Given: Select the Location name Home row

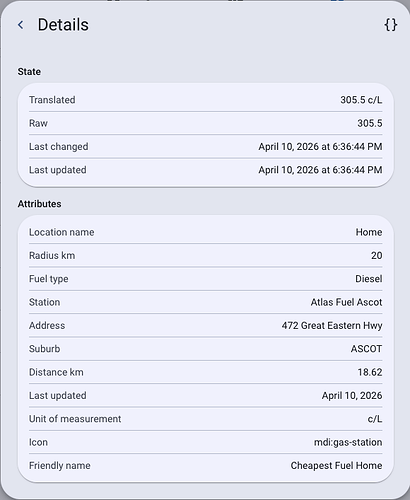Looking at the screenshot, I should coord(205,232).
